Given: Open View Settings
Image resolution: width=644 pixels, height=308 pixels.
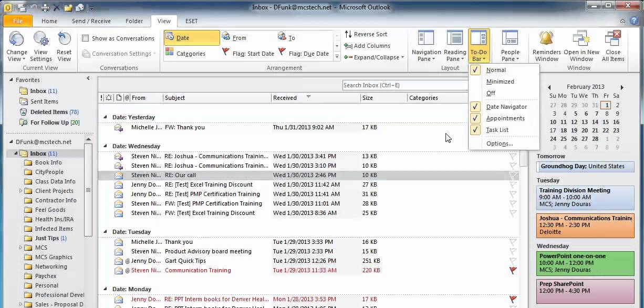Looking at the screenshot, I should [40, 46].
